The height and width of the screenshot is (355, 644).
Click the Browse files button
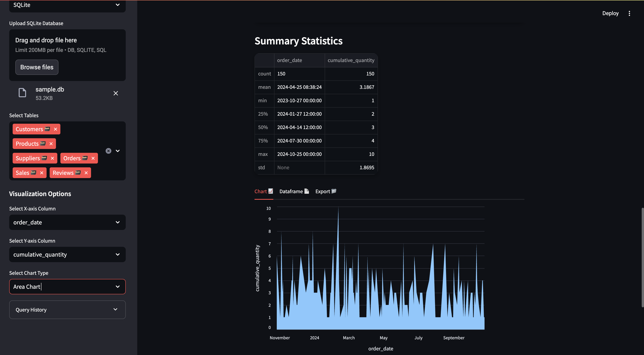coord(37,67)
